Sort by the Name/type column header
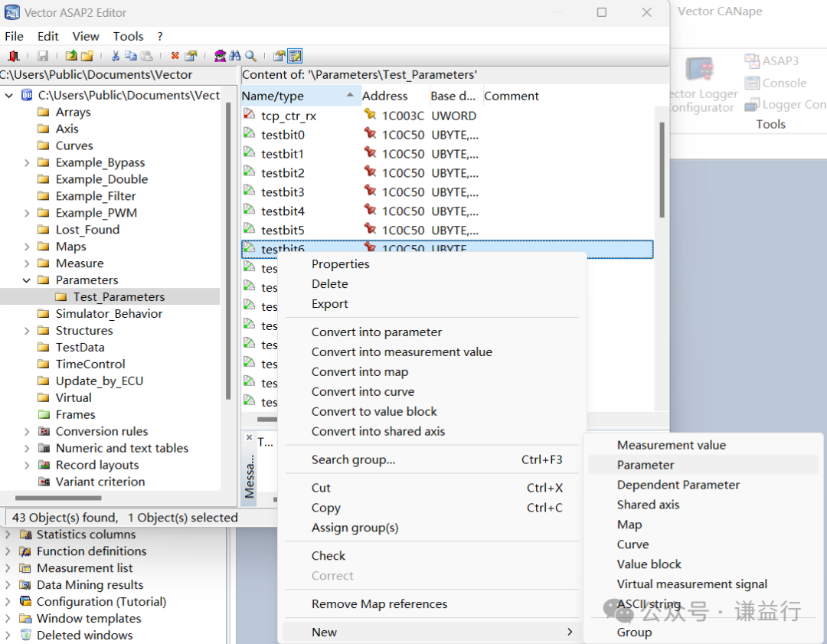This screenshot has width=827, height=644. 301,96
